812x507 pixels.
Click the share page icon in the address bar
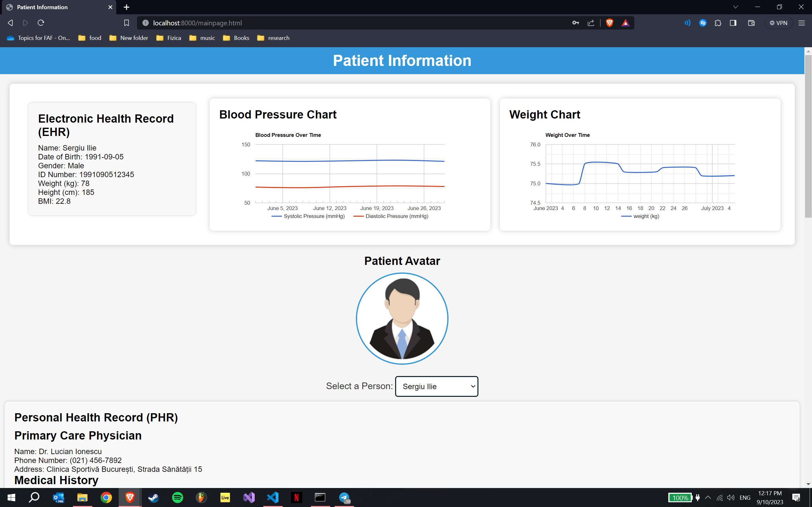point(591,23)
